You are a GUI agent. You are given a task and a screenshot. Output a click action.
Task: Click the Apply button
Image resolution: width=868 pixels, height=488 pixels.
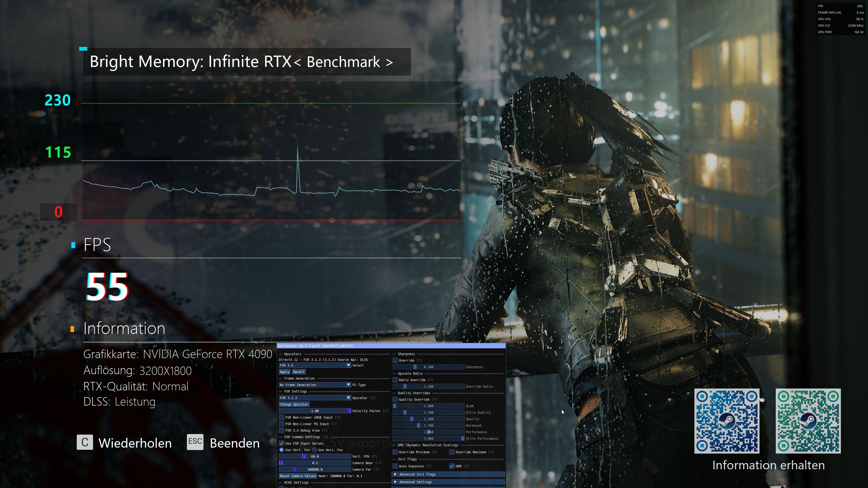click(284, 372)
